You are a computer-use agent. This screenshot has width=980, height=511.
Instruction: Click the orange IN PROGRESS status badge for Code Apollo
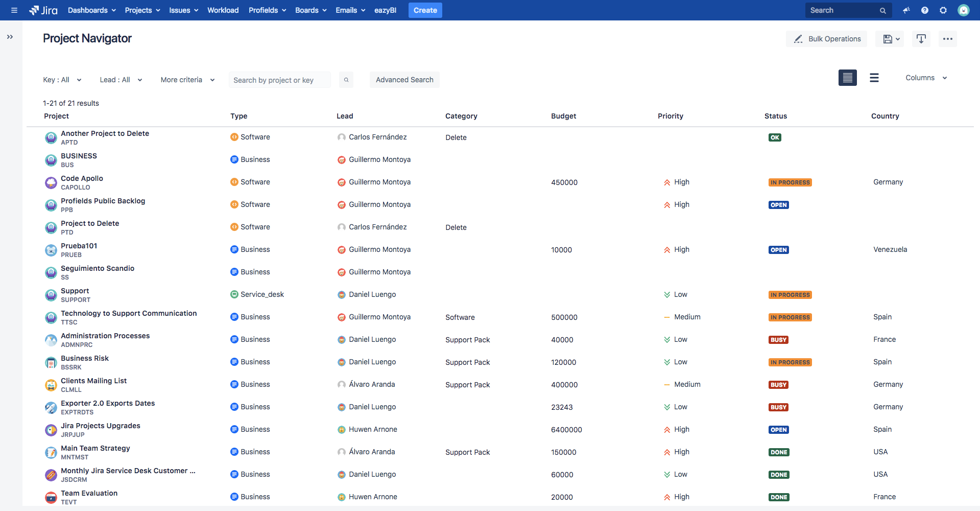(x=790, y=182)
